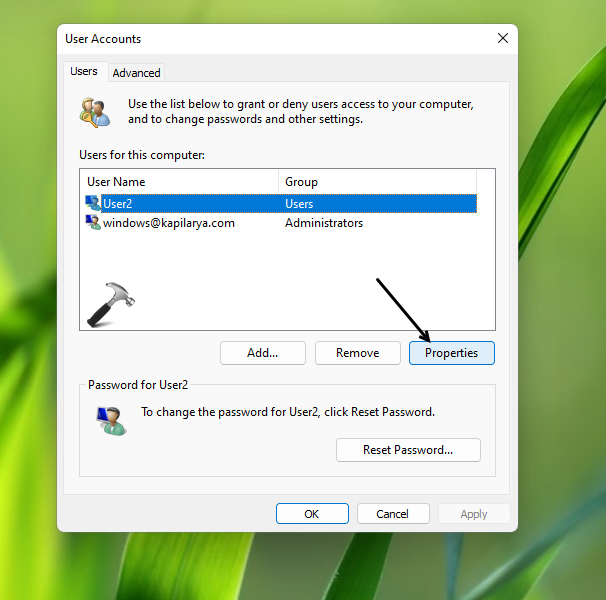Click the hammer watermark icon in list
This screenshot has width=606, height=600.
[x=109, y=303]
